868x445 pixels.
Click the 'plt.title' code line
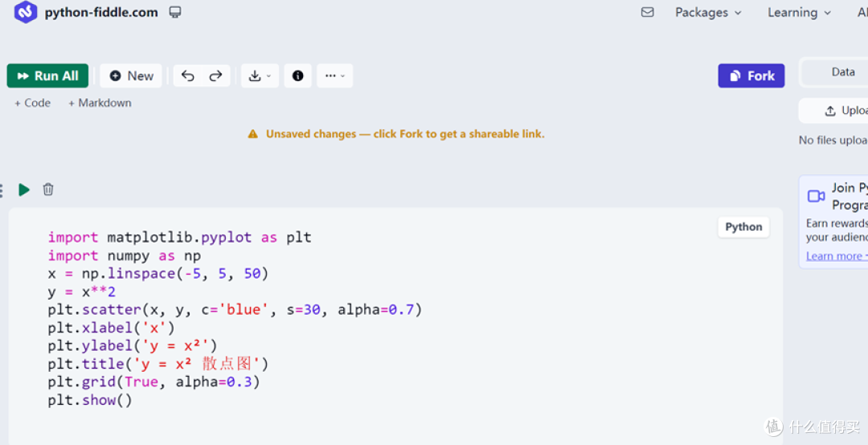[x=158, y=364]
